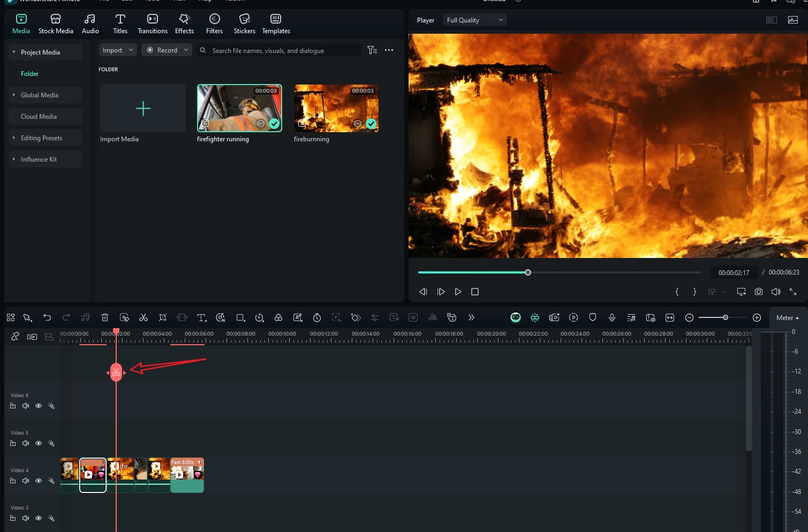Hide the Video 4 track with eye icon
Screen dimensions: 808x532
[x=39, y=481]
